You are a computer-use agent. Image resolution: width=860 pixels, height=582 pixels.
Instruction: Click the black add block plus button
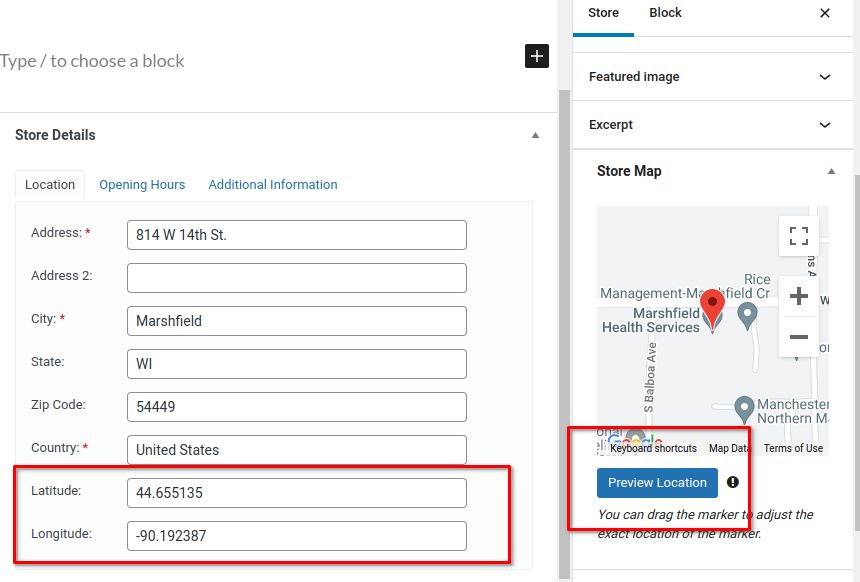[x=536, y=56]
